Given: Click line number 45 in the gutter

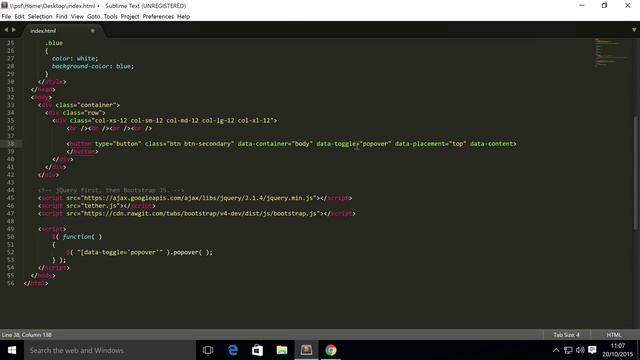Looking at the screenshot, I should [11, 198].
